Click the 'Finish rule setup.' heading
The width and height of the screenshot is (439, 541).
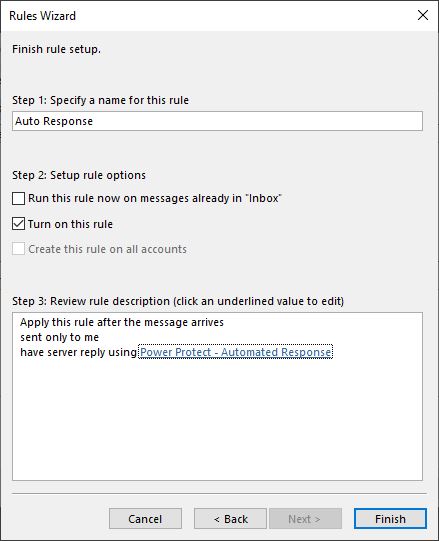[x=56, y=49]
